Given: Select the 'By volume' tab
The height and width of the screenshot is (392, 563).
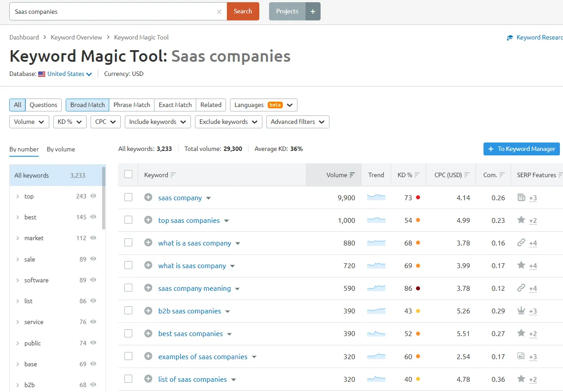Looking at the screenshot, I should pyautogui.click(x=61, y=149).
